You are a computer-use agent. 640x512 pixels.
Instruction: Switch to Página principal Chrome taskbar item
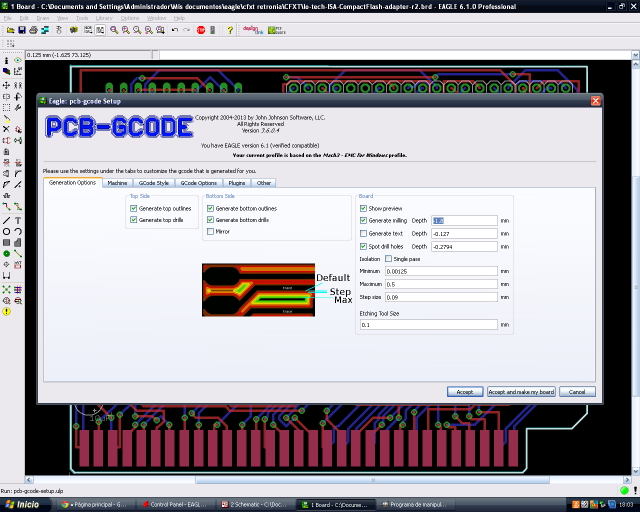[95, 505]
